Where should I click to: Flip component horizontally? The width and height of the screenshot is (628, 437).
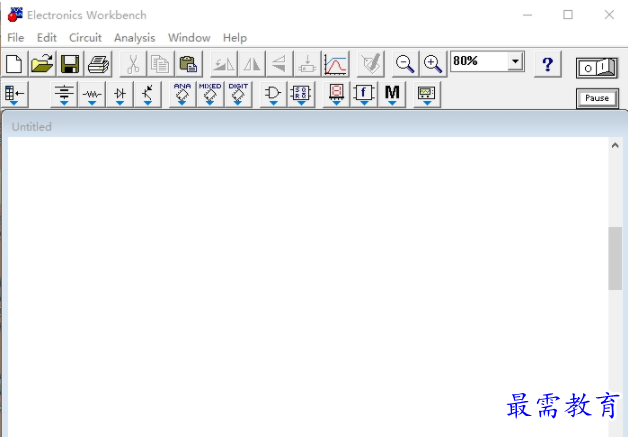(252, 64)
